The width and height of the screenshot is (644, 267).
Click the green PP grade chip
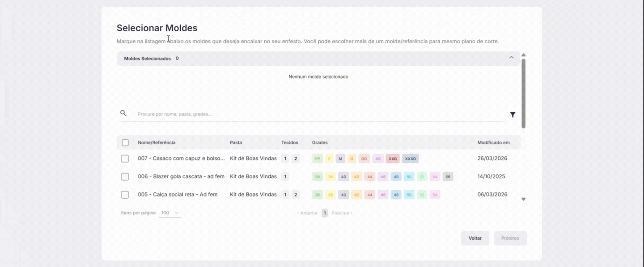point(318,159)
